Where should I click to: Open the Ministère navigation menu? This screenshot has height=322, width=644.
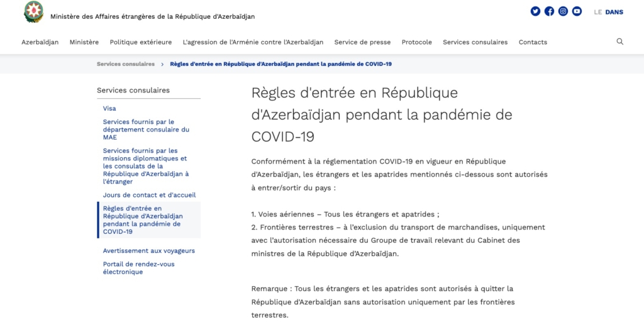[84, 42]
